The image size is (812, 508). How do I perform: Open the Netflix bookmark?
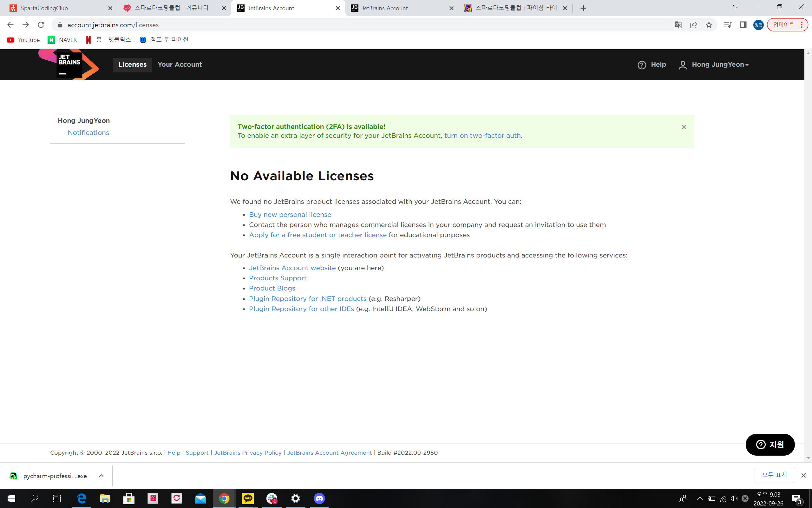pyautogui.click(x=108, y=40)
